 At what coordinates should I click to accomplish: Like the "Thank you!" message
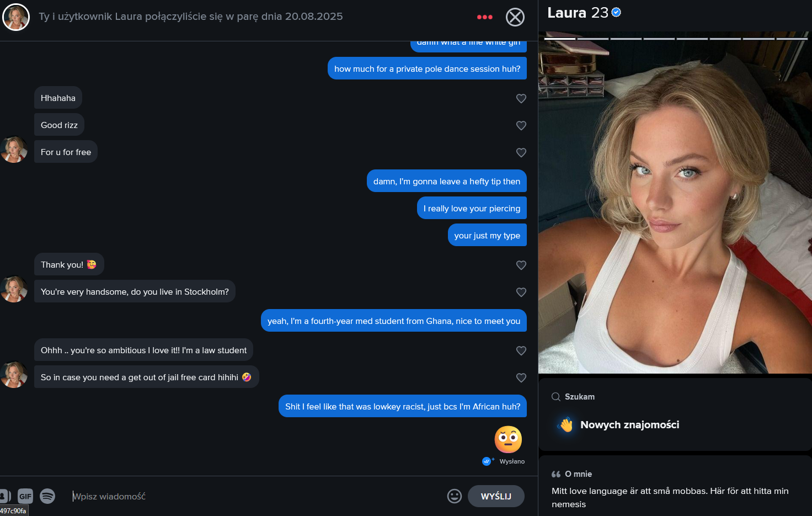pos(521,265)
